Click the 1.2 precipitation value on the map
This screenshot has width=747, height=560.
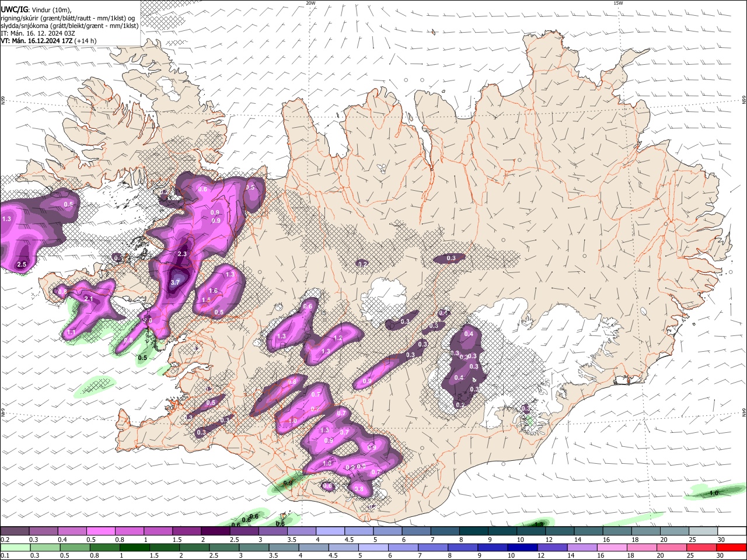(x=338, y=338)
